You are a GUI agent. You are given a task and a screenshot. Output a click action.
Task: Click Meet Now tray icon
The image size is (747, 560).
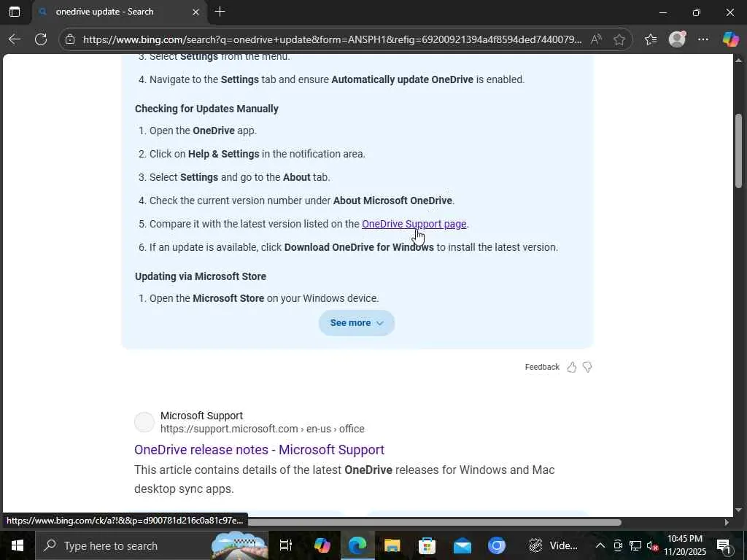coord(618,545)
